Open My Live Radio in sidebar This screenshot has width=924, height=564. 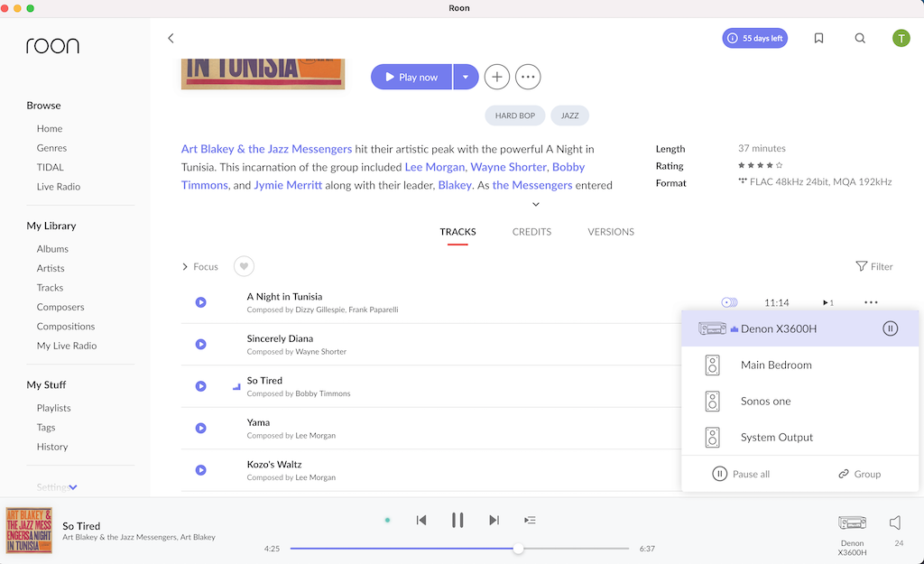tap(67, 346)
